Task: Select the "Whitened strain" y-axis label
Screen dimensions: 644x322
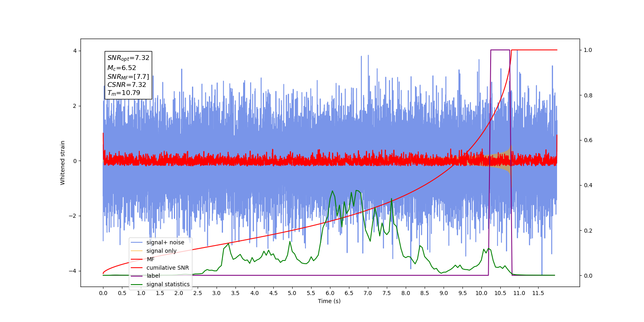Action: 63,163
